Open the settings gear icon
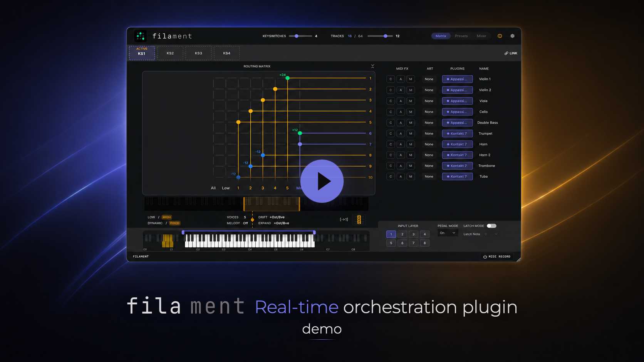Image resolution: width=644 pixels, height=362 pixels. 512,36
